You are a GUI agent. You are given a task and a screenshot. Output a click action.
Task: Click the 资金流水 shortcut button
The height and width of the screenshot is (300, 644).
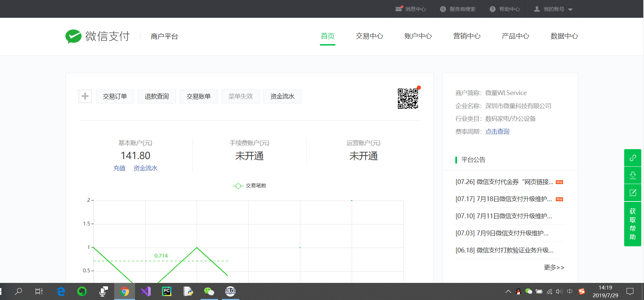pyautogui.click(x=282, y=96)
